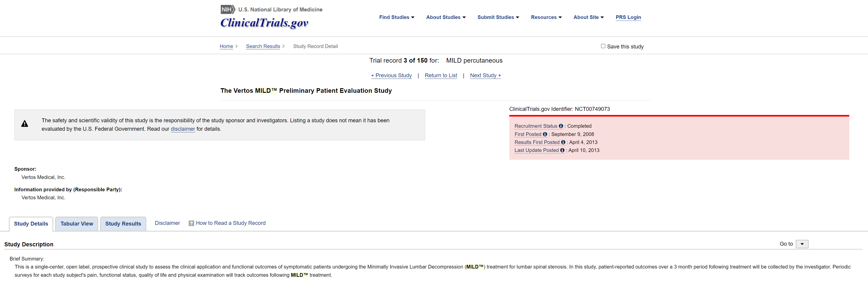Switch to the Study Results tab
868x282 pixels.
pyautogui.click(x=123, y=224)
